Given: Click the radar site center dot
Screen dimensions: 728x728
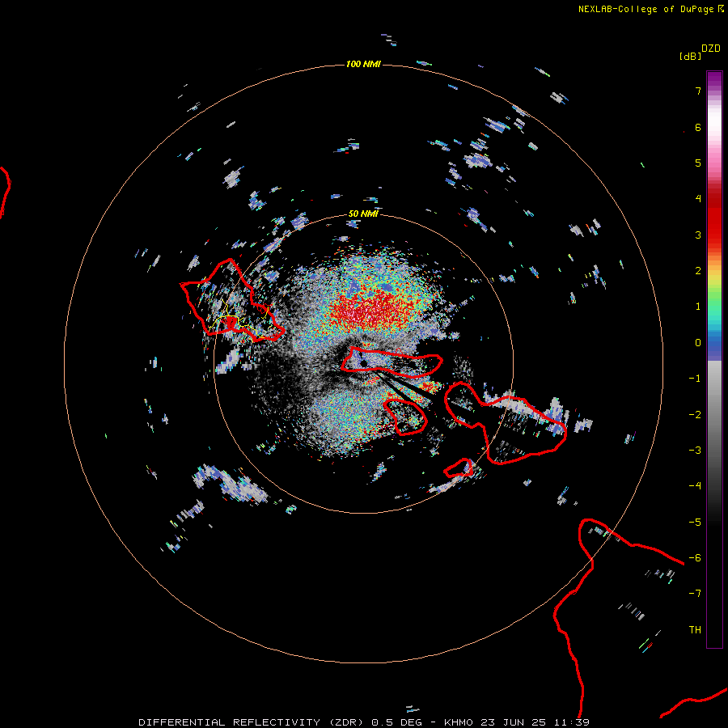Looking at the screenshot, I should 364,363.
